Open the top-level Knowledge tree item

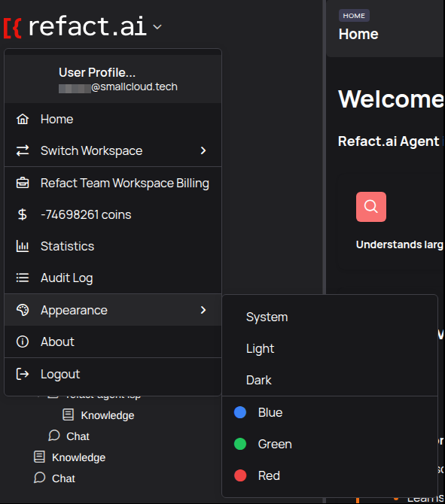pos(78,457)
